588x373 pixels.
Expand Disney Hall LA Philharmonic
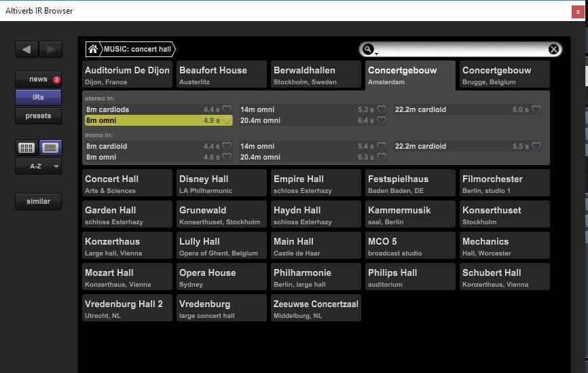(221, 183)
